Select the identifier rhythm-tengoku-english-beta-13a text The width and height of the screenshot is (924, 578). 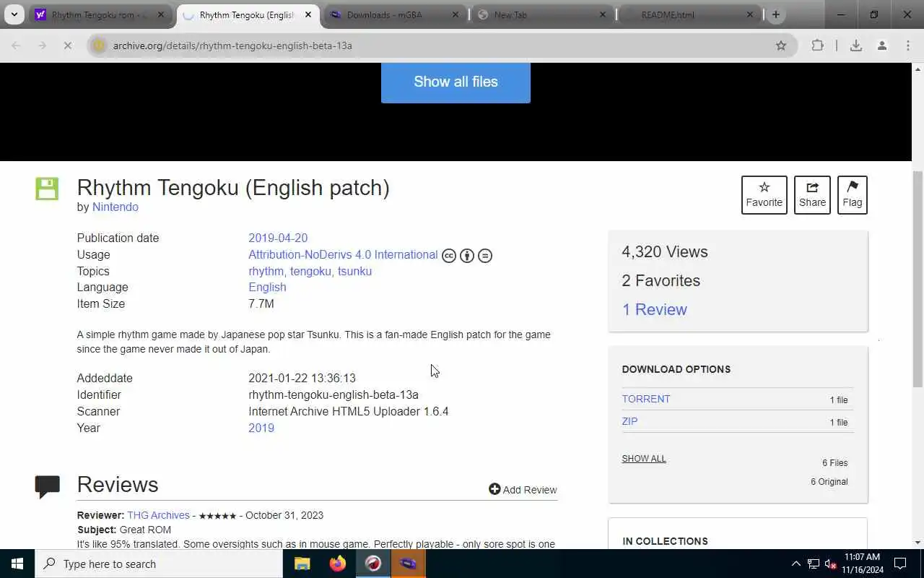point(334,394)
